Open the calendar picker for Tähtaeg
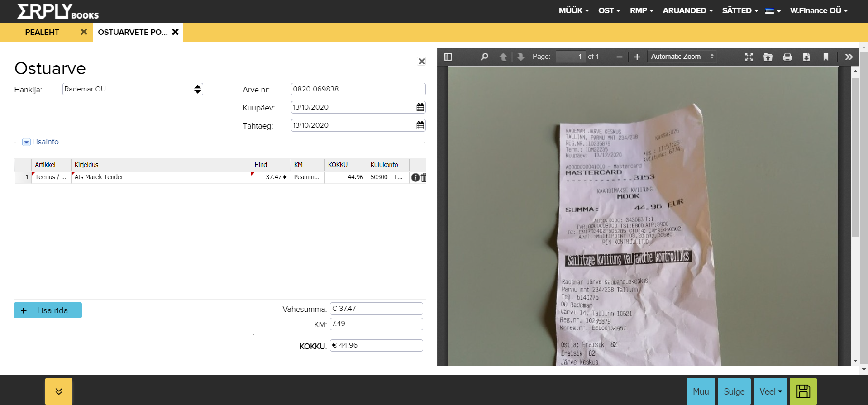The width and height of the screenshot is (868, 405). (420, 125)
